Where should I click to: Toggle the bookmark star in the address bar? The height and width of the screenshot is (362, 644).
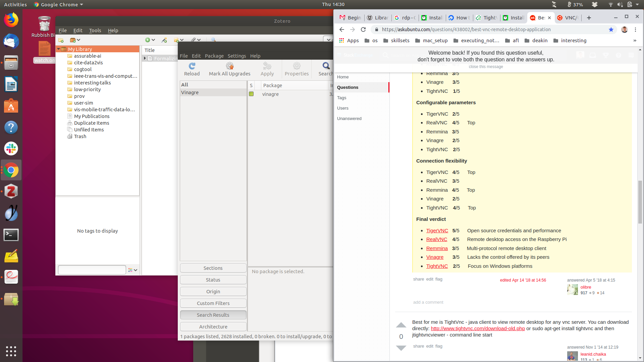611,29
